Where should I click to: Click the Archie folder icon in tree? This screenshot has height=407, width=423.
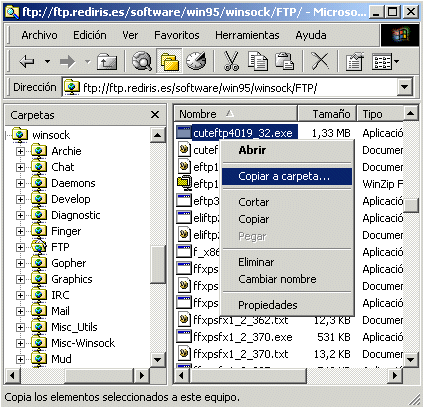tap(39, 151)
